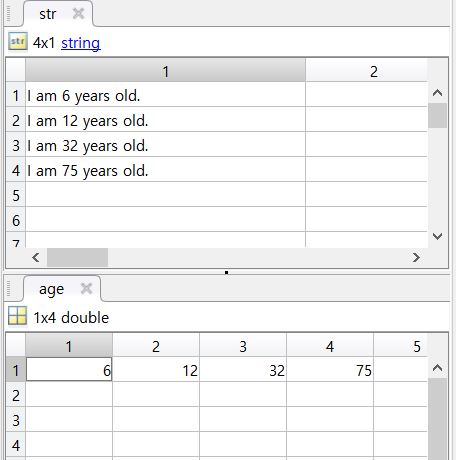Select age cell containing 75

(330, 369)
